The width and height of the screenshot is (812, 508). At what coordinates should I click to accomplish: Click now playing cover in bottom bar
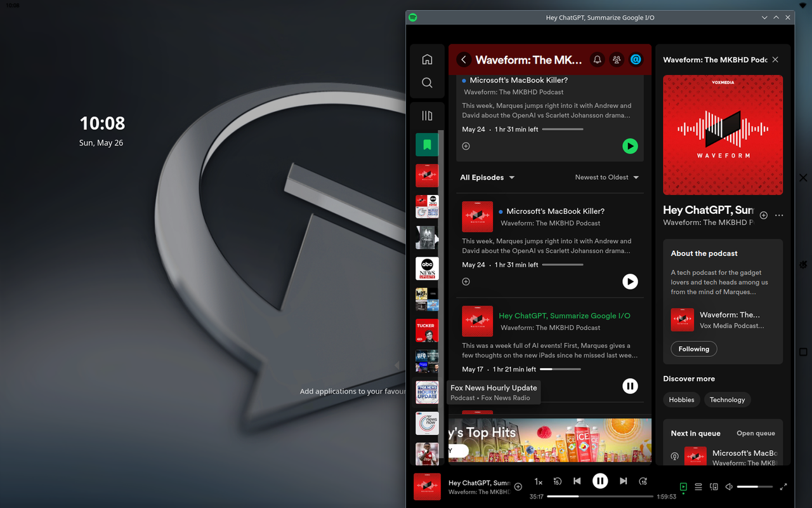click(427, 486)
